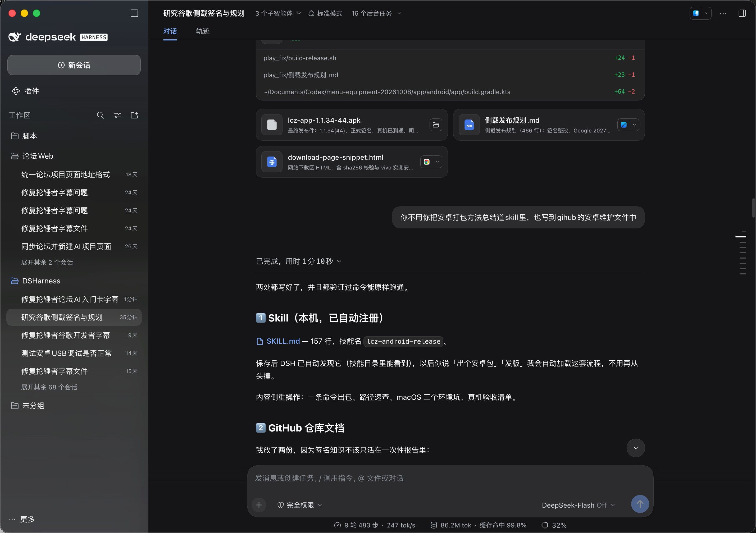Open conversation 统一论坛项目页面地址格式
Screen dimensions: 756x533
74,174
